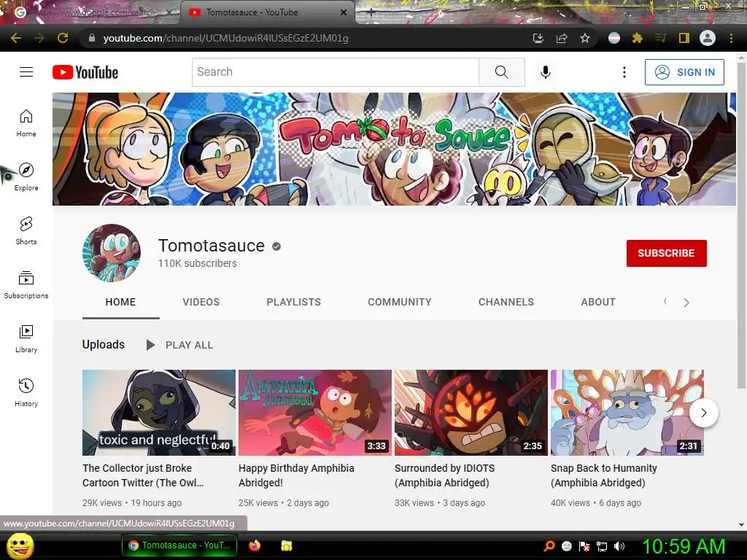Switch to the About tab
The image size is (747, 560).
click(x=598, y=302)
